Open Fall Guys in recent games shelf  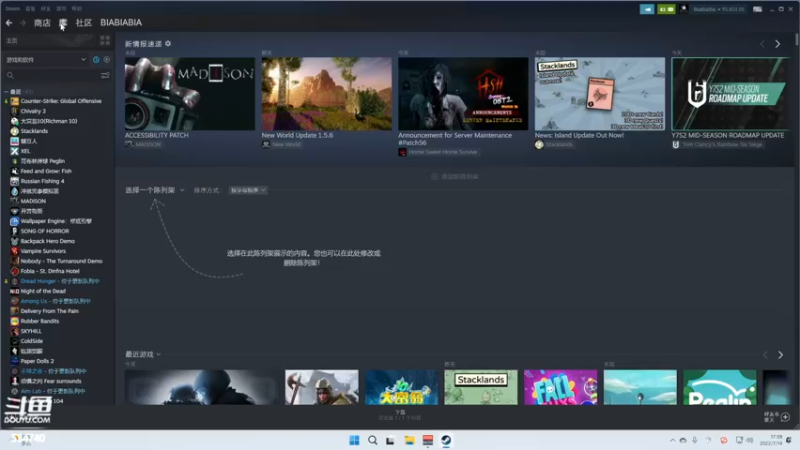[560, 387]
